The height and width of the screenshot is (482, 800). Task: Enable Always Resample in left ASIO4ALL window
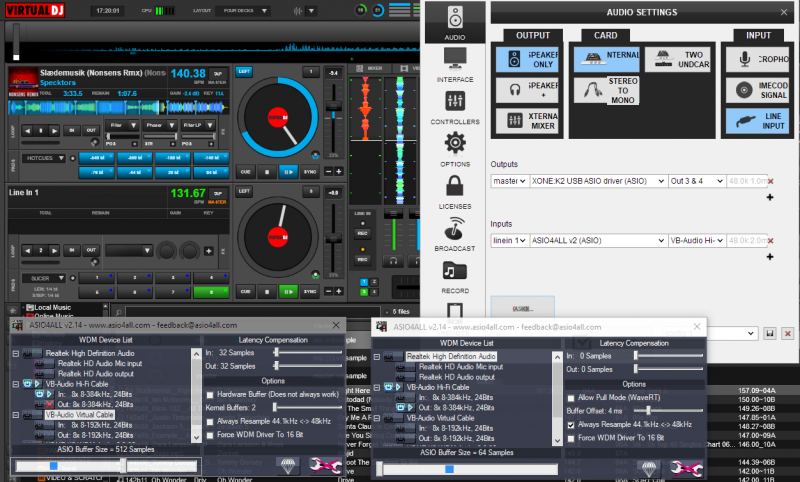pyautogui.click(x=210, y=422)
